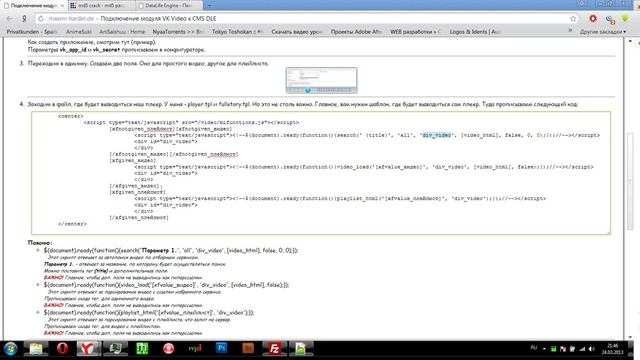The height and width of the screenshot is (360, 640).
Task: Open the 'Проекты Adobe After' bookmark
Action: pos(356,31)
